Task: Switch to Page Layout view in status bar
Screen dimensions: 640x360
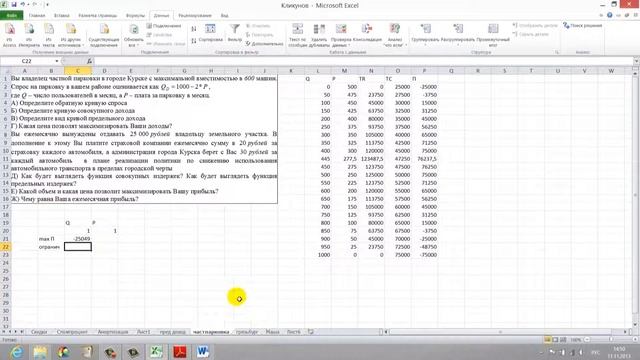Action: tap(555, 340)
